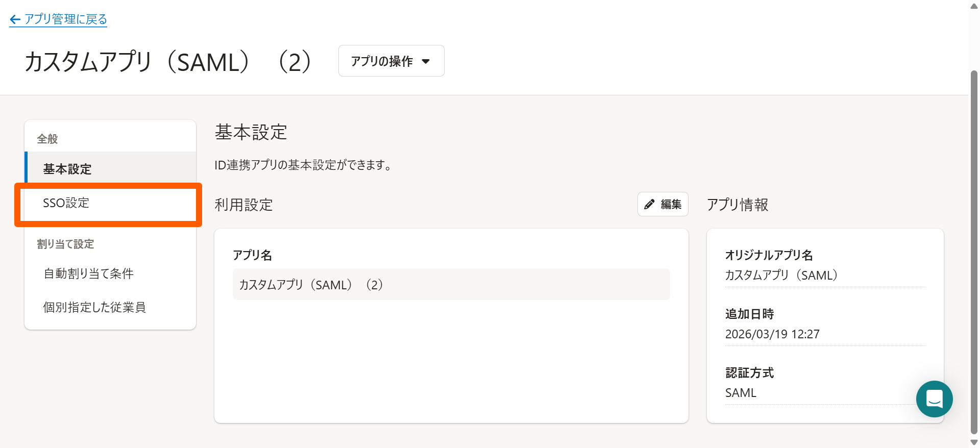This screenshot has height=448, width=980.
Task: Open the chat support bubble icon
Action: [934, 399]
